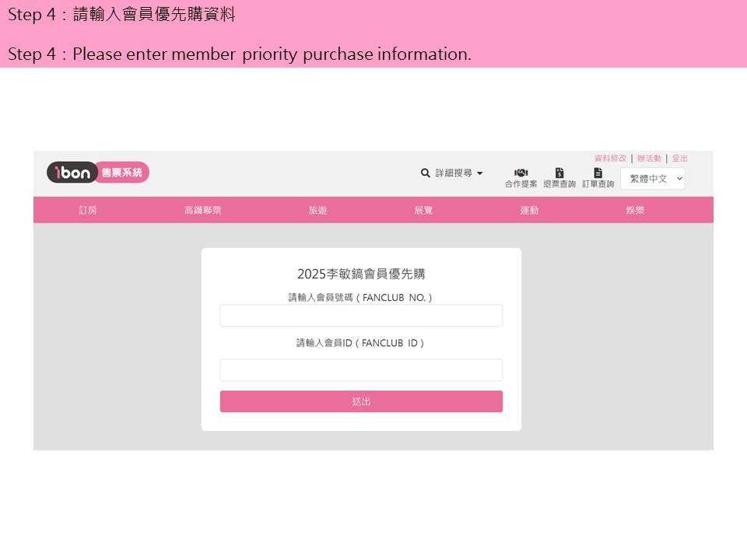
Task: Click the 登出 logout link
Action: point(679,158)
